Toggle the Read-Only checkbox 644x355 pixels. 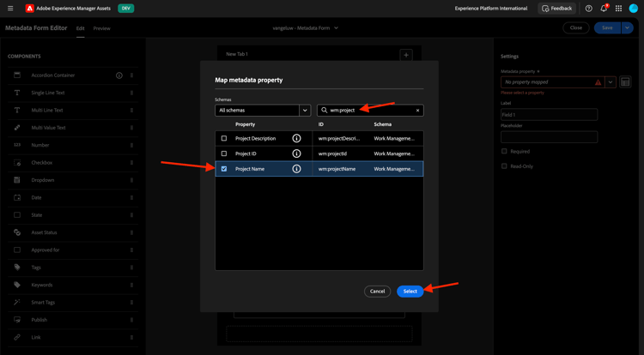[504, 166]
